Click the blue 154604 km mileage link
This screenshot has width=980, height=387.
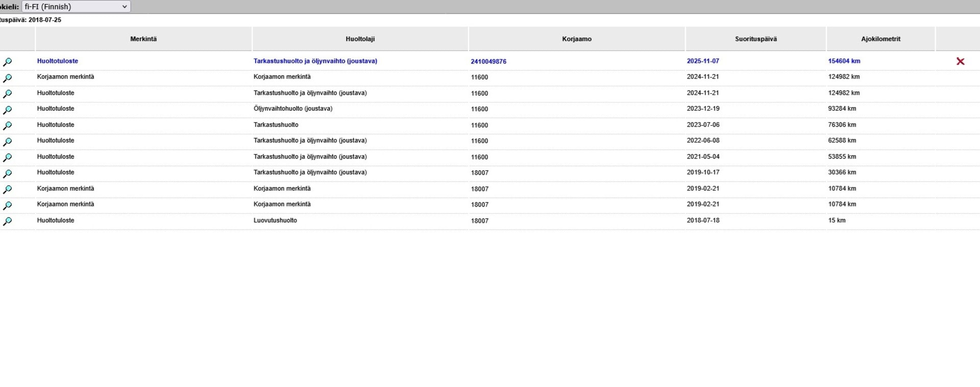click(x=844, y=61)
